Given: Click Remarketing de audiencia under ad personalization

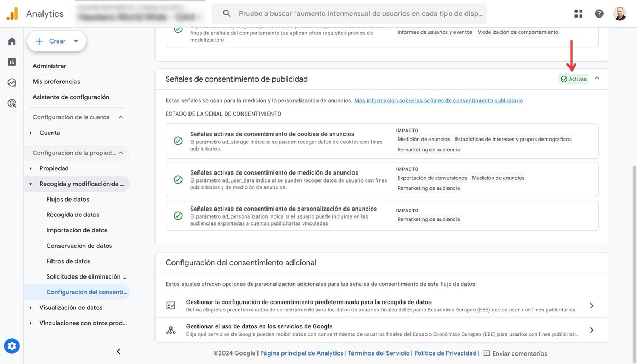Looking at the screenshot, I should pyautogui.click(x=428, y=219).
